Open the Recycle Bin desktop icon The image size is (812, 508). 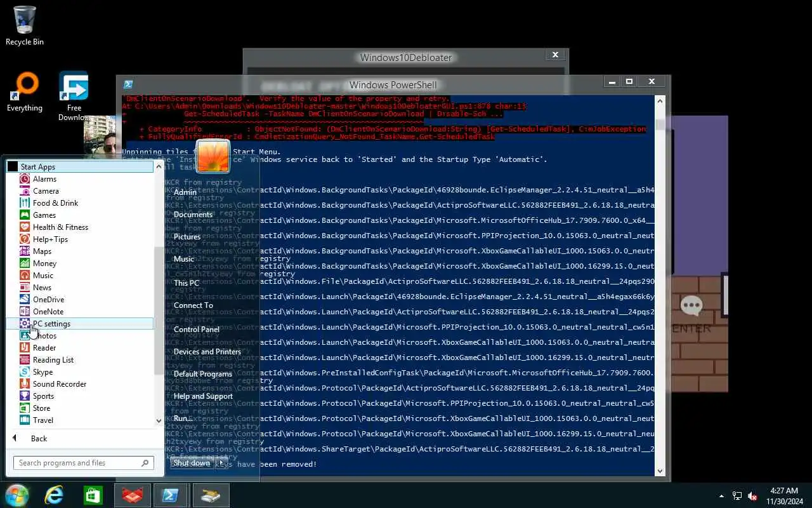[25, 25]
